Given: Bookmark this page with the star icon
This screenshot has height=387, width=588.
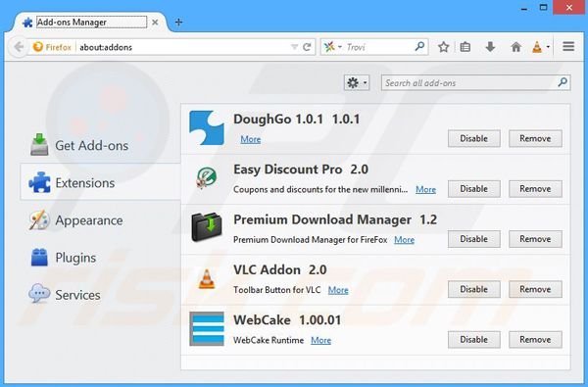Looking at the screenshot, I should (x=443, y=47).
